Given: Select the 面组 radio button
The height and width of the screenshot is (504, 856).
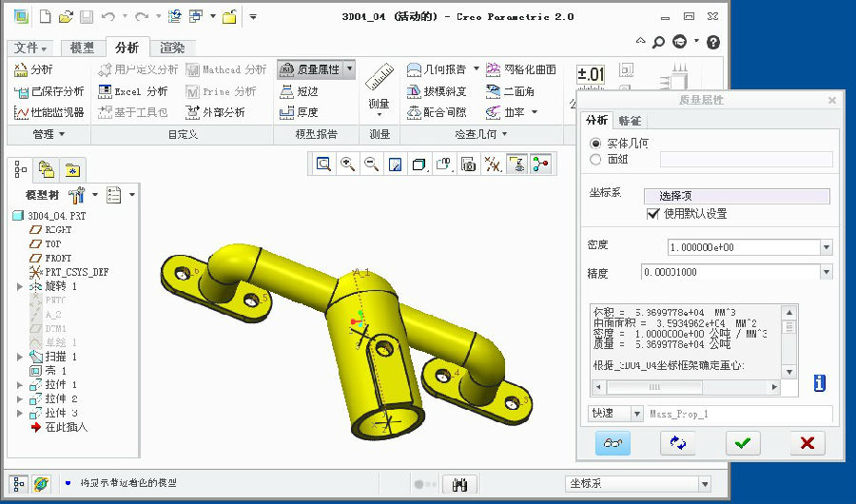Looking at the screenshot, I should (x=596, y=160).
